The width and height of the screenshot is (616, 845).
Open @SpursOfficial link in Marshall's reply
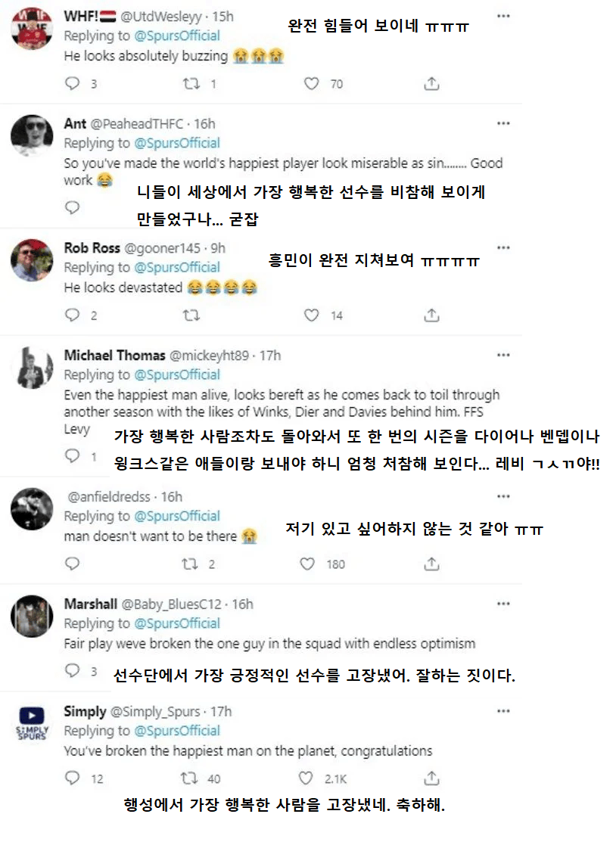click(x=177, y=623)
